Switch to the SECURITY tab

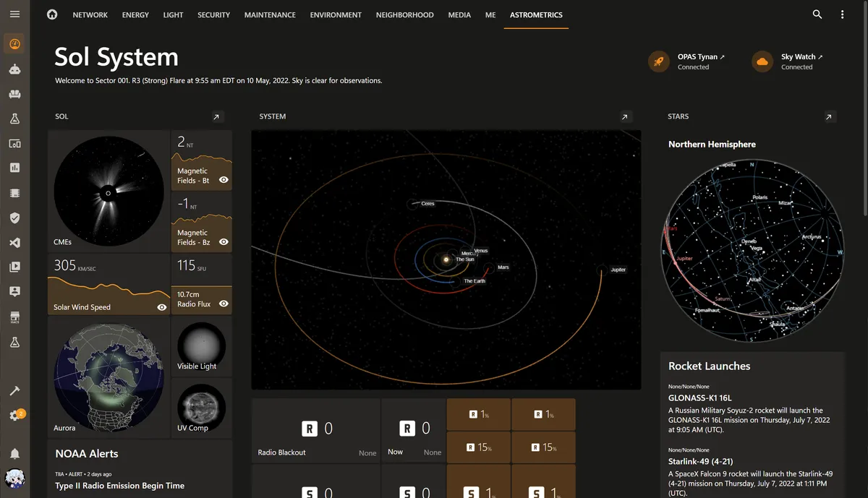pyautogui.click(x=213, y=14)
